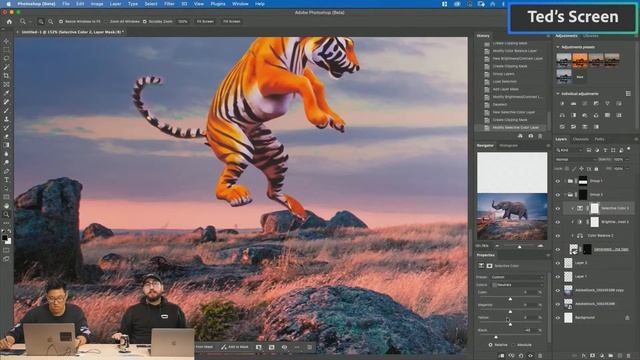The image size is (640, 360).
Task: Open the Window menu
Action: [x=240, y=4]
